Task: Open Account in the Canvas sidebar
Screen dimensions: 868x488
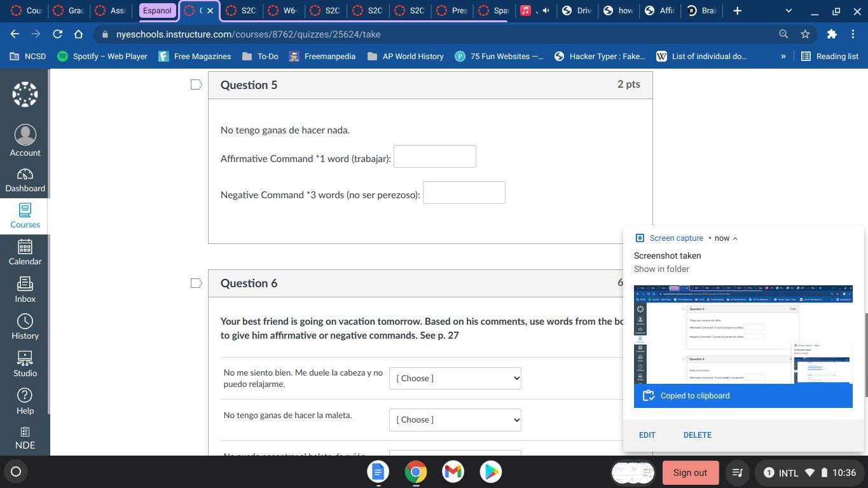Action: point(25,140)
